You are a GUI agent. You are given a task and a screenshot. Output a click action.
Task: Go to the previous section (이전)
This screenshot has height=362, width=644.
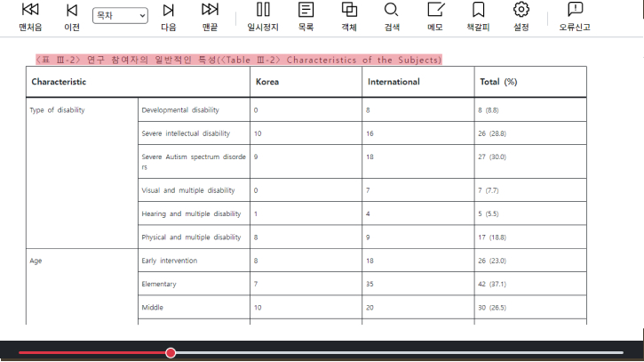[x=72, y=17]
